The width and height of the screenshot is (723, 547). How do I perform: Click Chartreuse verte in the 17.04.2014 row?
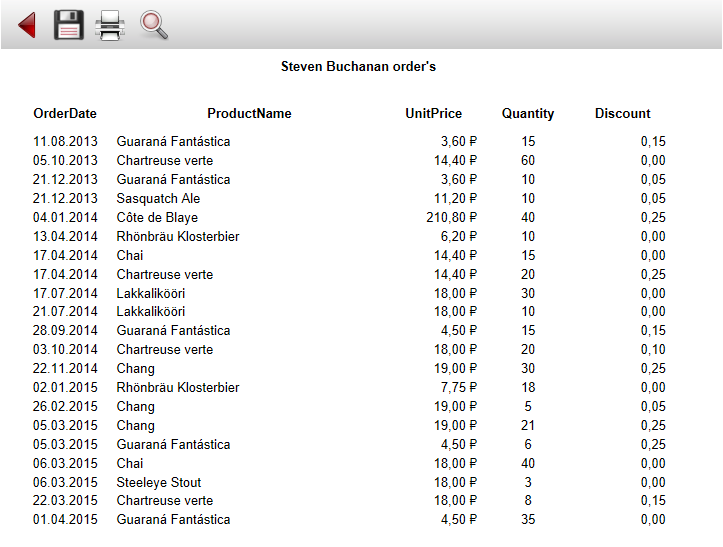[165, 274]
